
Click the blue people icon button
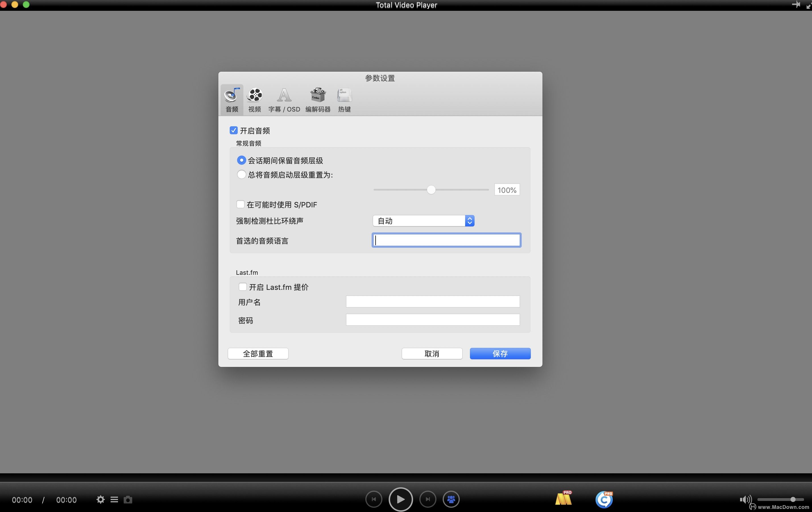click(451, 499)
